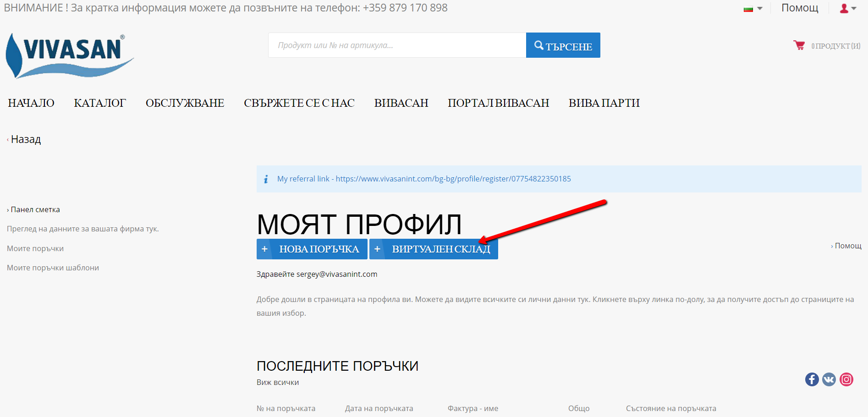Click the Vivasan logo

[70, 55]
